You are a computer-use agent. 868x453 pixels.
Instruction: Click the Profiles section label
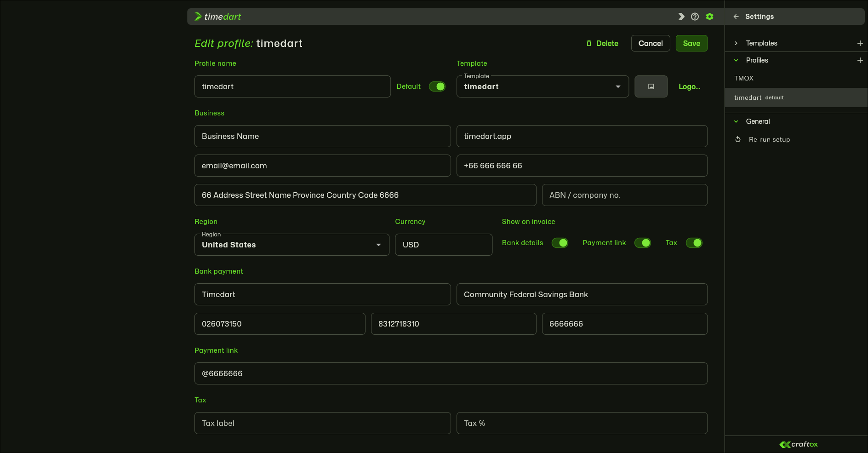tap(757, 60)
